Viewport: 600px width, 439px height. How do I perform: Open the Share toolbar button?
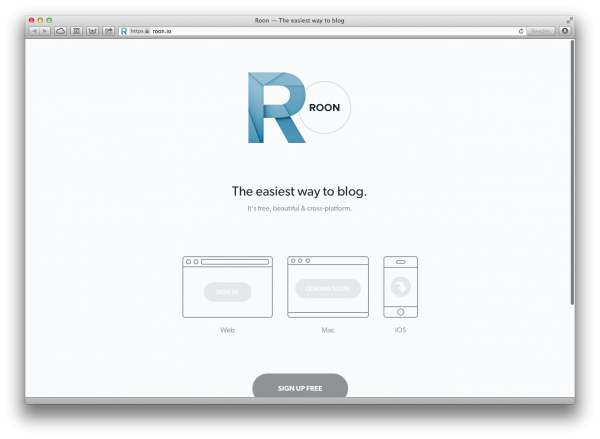[109, 31]
